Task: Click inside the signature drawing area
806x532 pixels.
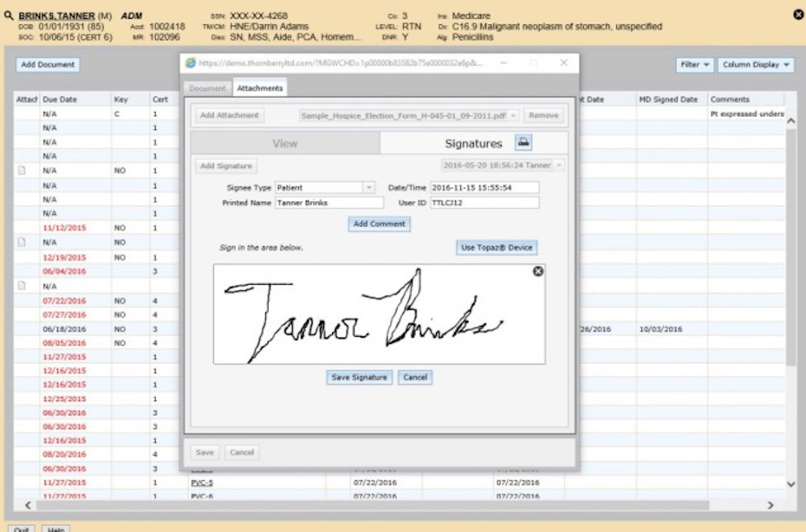Action: pyautogui.click(x=380, y=314)
